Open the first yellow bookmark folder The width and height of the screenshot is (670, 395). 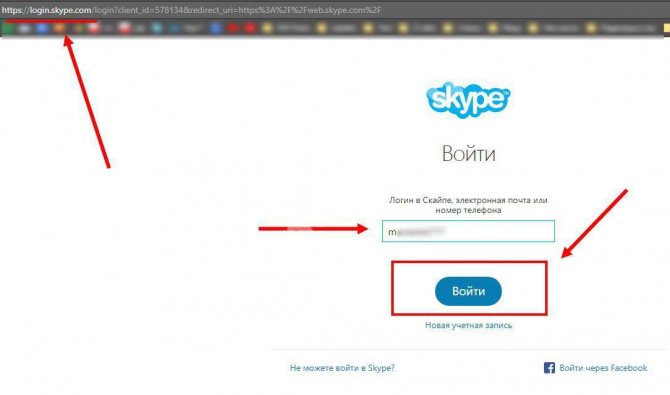267,28
